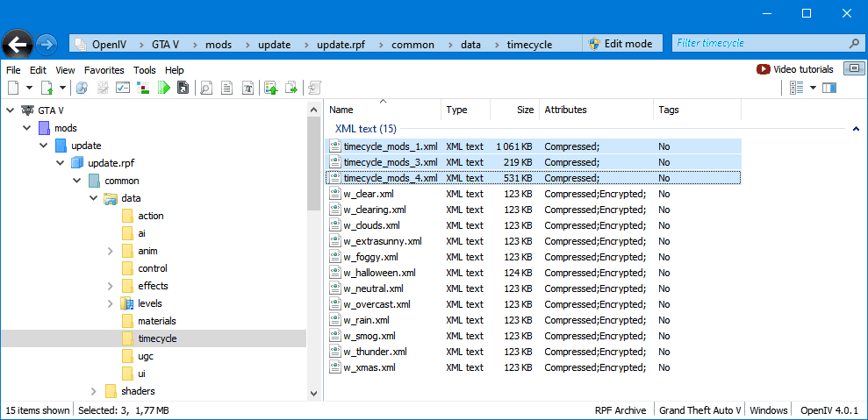Click the greyed-out script scroll toolbar icon

(315, 88)
